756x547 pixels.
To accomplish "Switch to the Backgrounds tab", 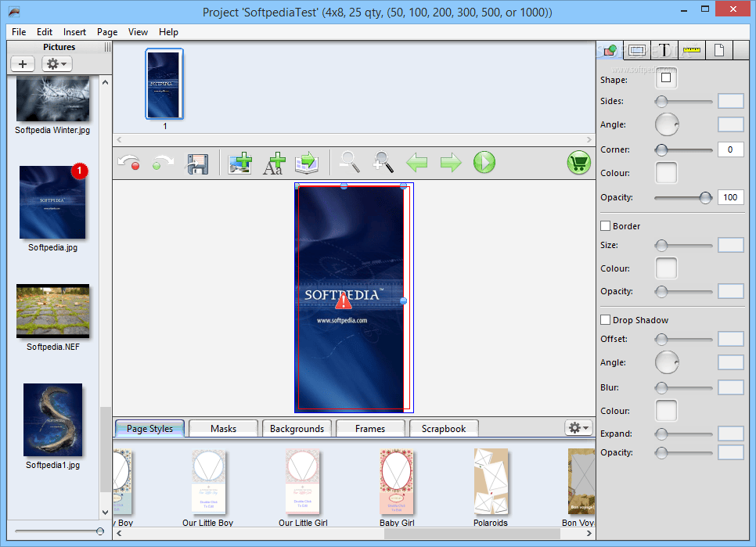I will click(297, 428).
